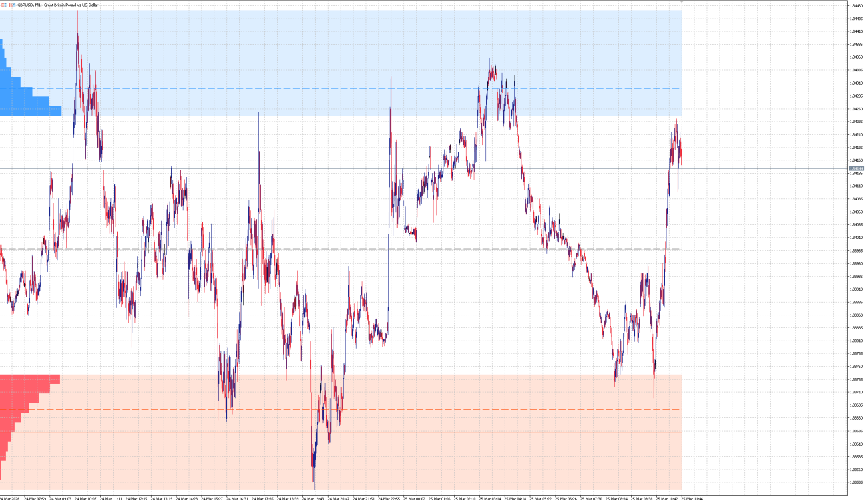The height and width of the screenshot is (503, 868).
Task: Click the 25 Mar 11:46 time label
Action: 693,497
